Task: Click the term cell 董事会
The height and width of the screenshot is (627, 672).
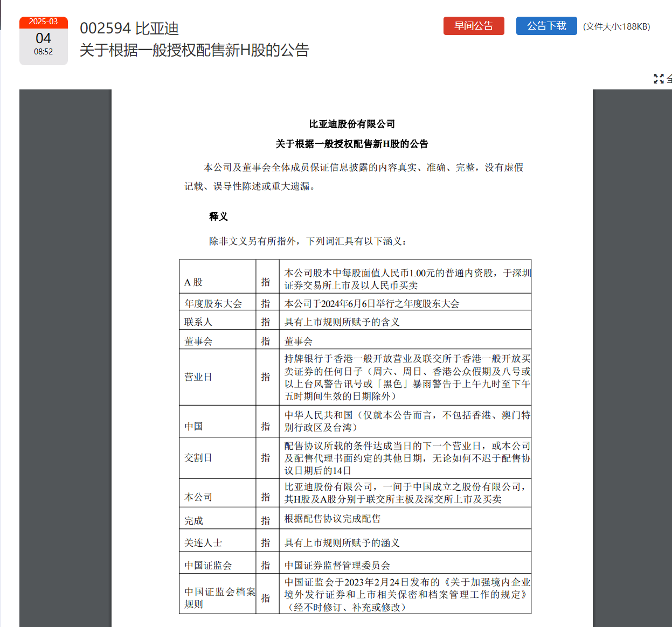Action: (x=218, y=340)
